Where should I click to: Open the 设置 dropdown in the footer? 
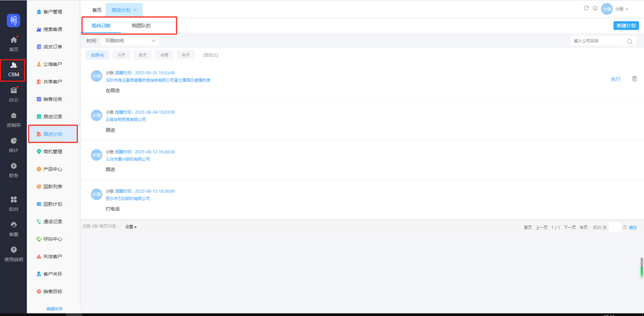[131, 227]
